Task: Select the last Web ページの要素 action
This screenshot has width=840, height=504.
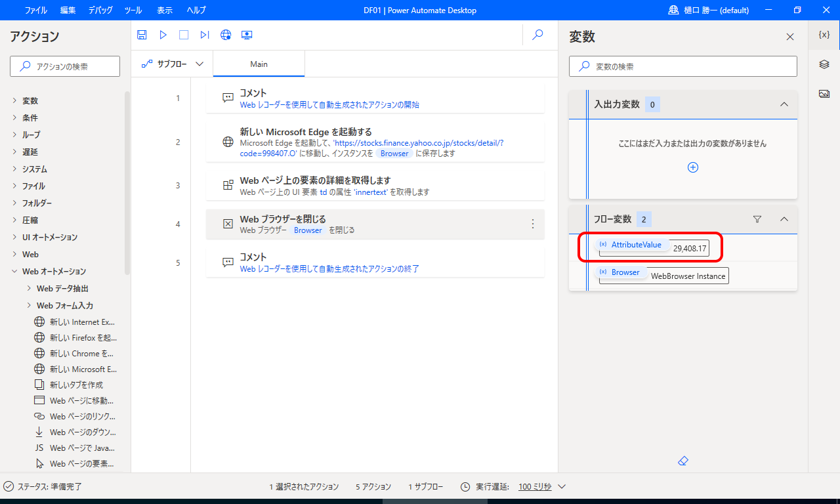Action: (x=75, y=463)
